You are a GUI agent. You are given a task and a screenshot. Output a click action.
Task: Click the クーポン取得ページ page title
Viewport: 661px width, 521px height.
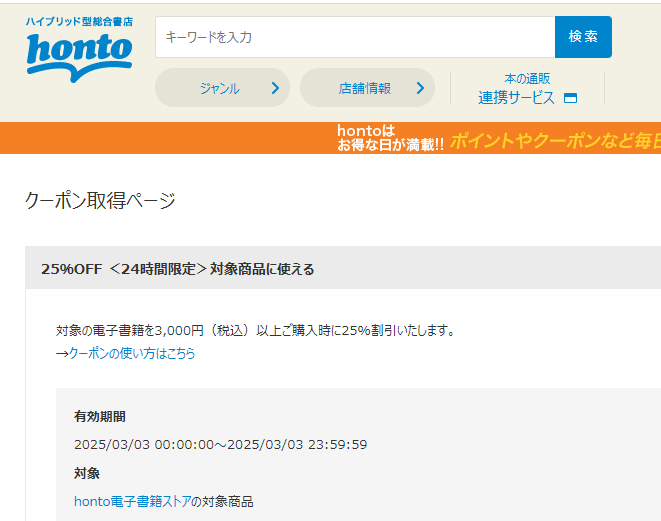click(100, 200)
